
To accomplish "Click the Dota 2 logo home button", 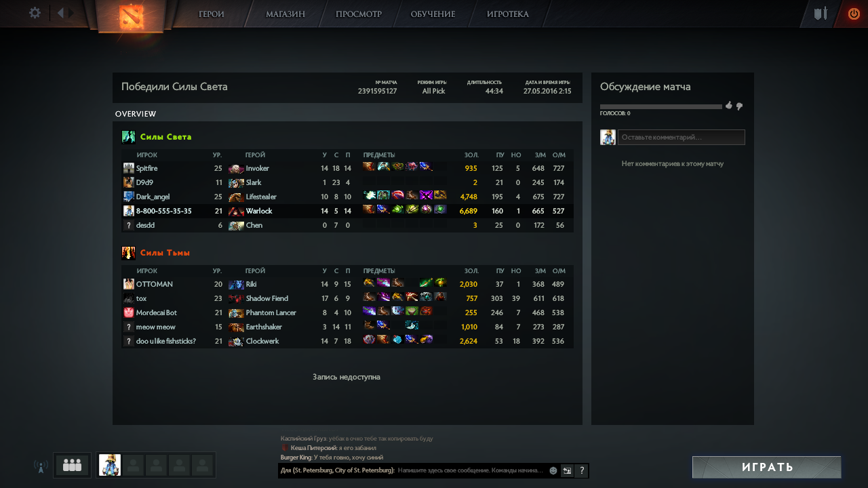I will pyautogui.click(x=132, y=17).
